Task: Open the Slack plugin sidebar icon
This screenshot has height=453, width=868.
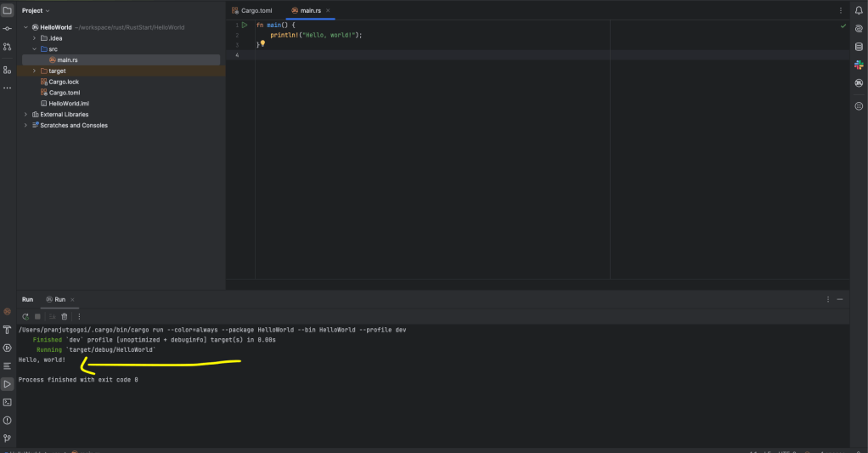Action: [859, 64]
